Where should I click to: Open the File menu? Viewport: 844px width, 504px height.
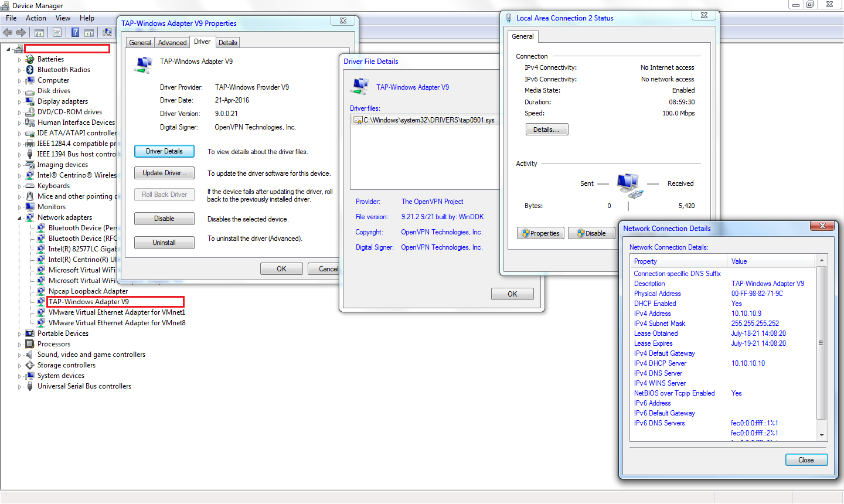11,18
